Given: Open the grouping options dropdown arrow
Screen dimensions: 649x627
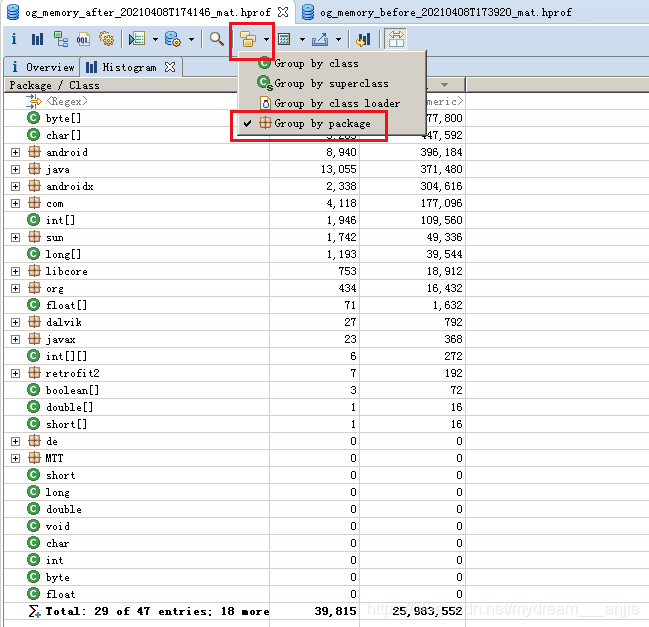Looking at the screenshot, I should point(266,39).
